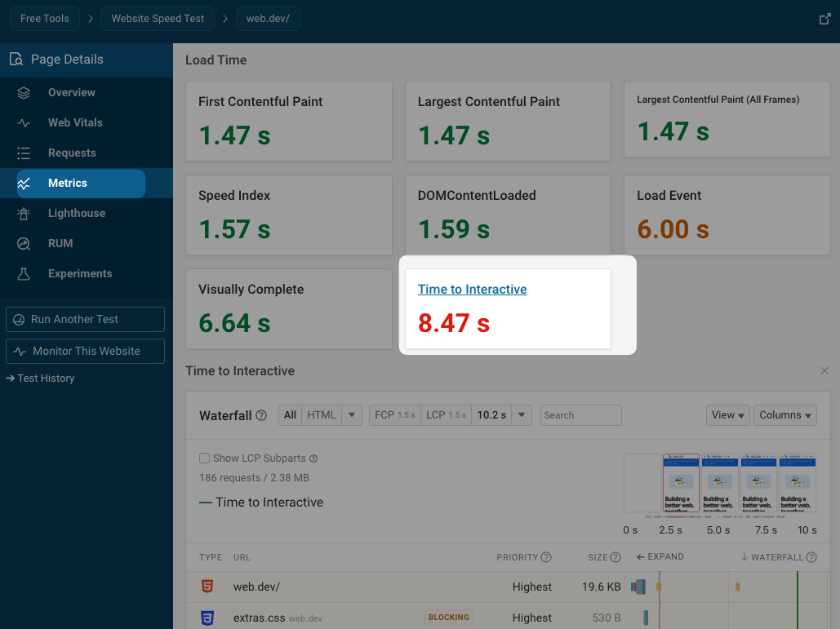Open the RUM section icon
This screenshot has width=840, height=629.
click(24, 243)
